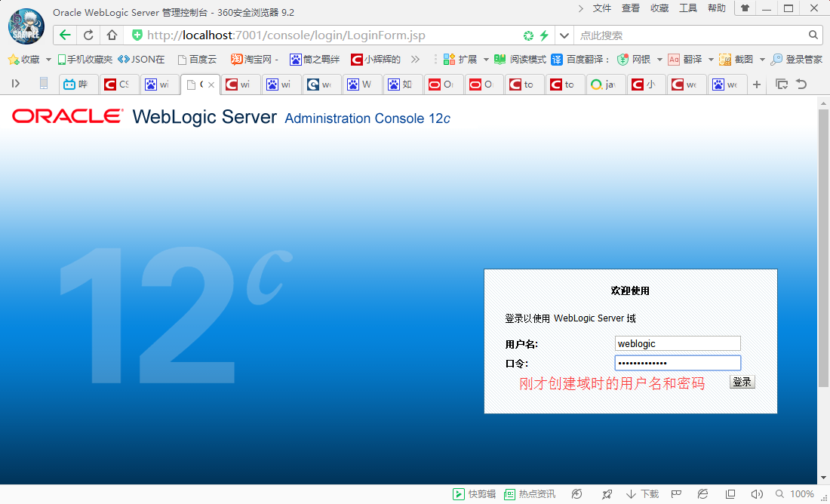This screenshot has height=504, width=830.
Task: Open the 淘宝网 bookmark
Action: click(x=254, y=60)
